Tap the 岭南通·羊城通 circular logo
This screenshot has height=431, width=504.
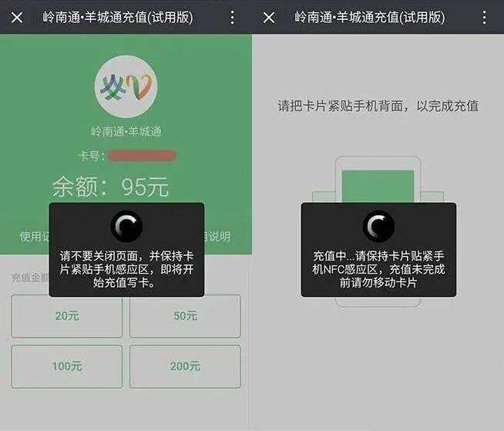tap(126, 87)
